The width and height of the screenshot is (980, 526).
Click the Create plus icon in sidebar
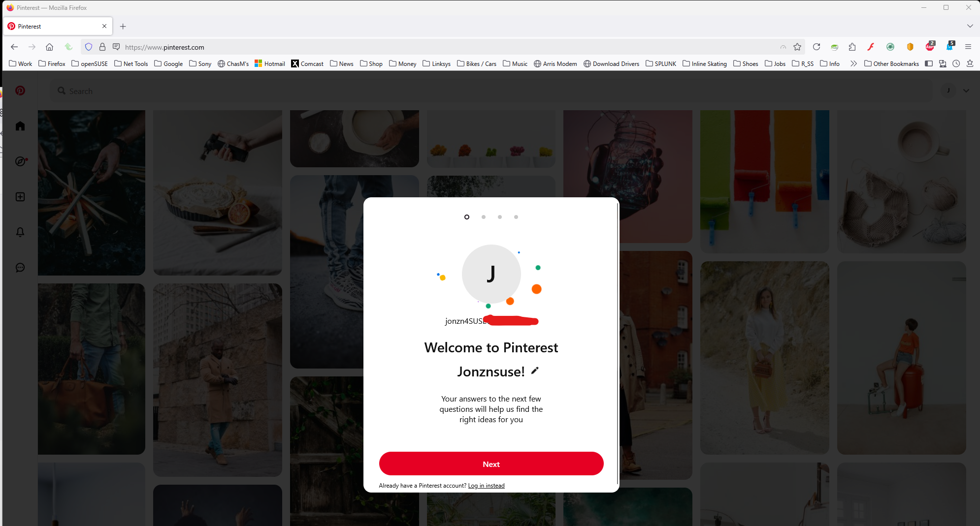click(20, 197)
